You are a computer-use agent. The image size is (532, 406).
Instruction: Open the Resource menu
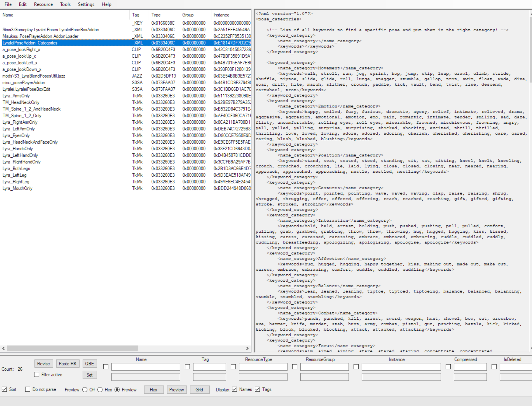[x=43, y=4]
